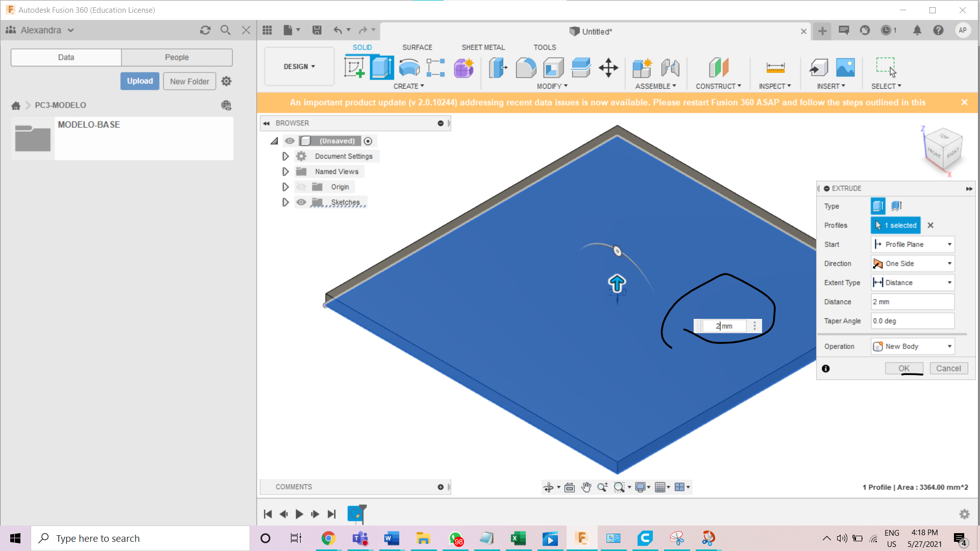Screen dimensions: 980x551
Task: Select the Measure inspect tool
Action: tap(775, 67)
